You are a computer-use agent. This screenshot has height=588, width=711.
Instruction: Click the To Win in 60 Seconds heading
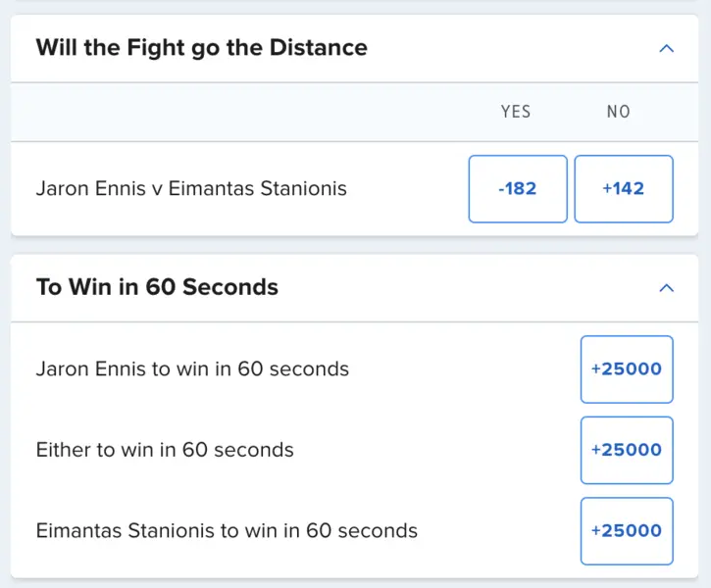(x=157, y=287)
